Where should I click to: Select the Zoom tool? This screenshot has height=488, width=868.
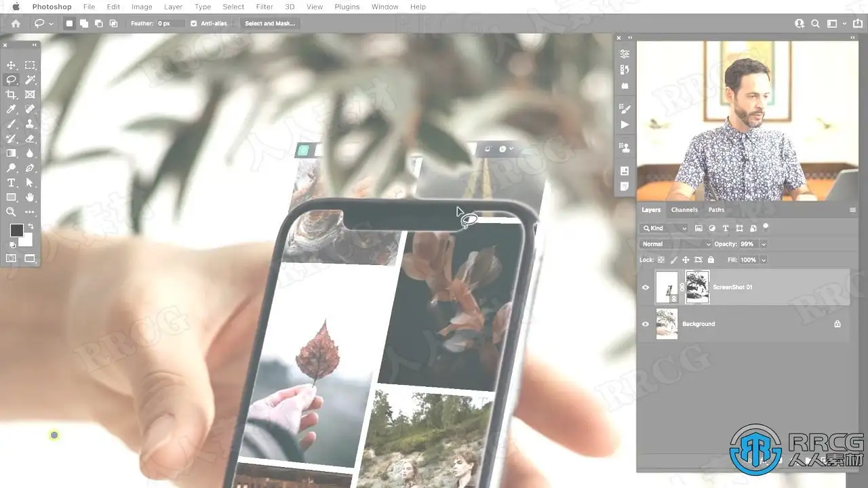(12, 212)
